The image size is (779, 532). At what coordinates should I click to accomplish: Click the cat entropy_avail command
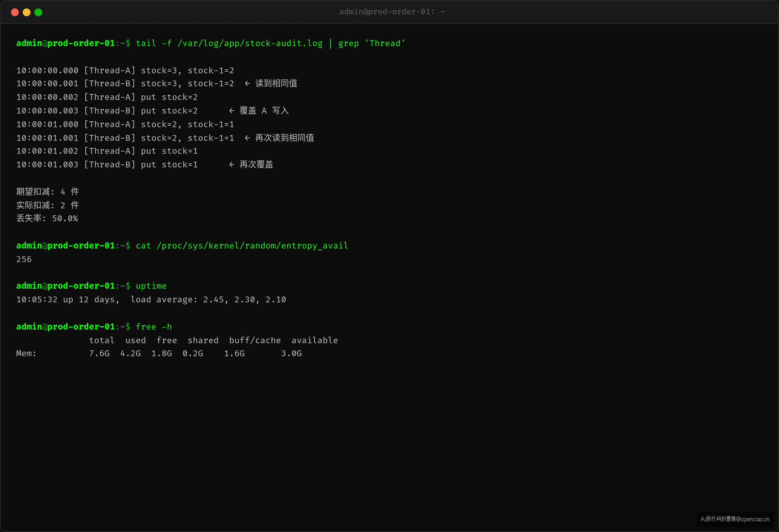point(242,246)
